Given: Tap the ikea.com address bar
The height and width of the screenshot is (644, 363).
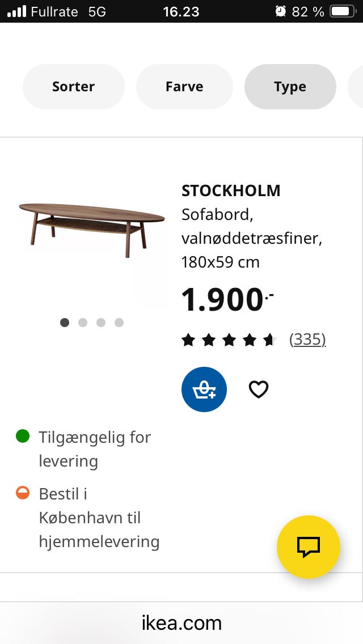Looking at the screenshot, I should click(181, 622).
